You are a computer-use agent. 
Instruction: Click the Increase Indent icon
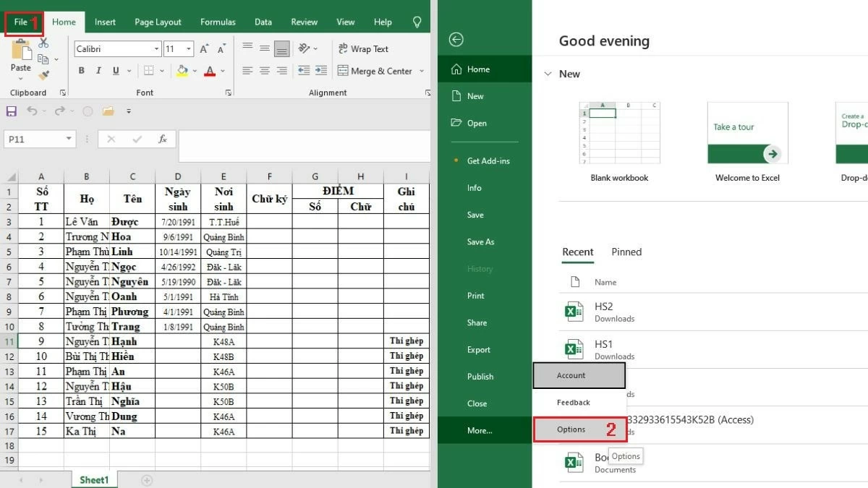(320, 70)
